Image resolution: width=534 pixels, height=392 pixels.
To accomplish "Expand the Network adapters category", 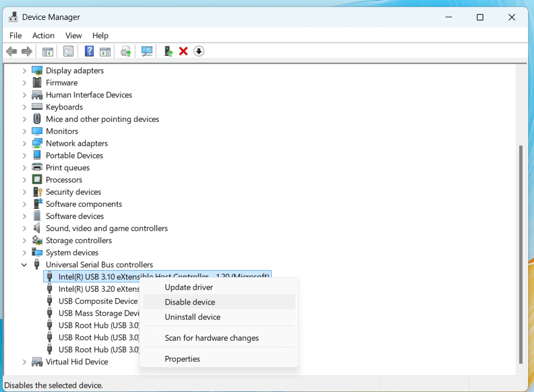I will [24, 143].
